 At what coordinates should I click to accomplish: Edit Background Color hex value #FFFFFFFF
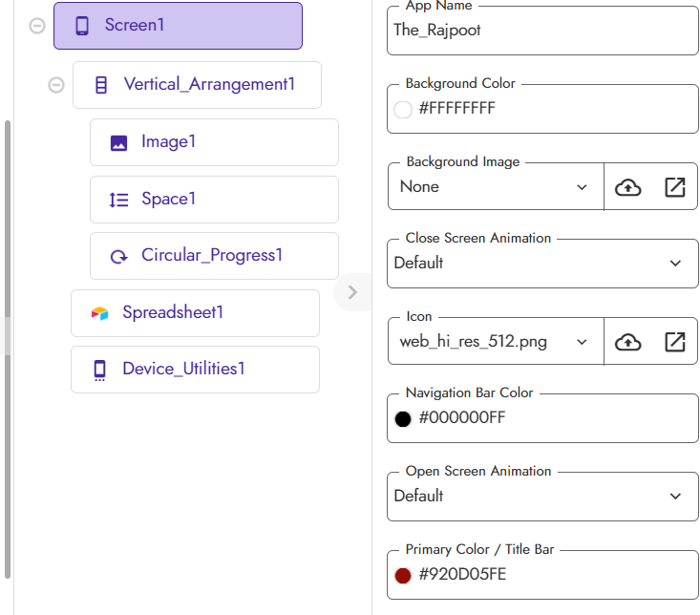(457, 109)
